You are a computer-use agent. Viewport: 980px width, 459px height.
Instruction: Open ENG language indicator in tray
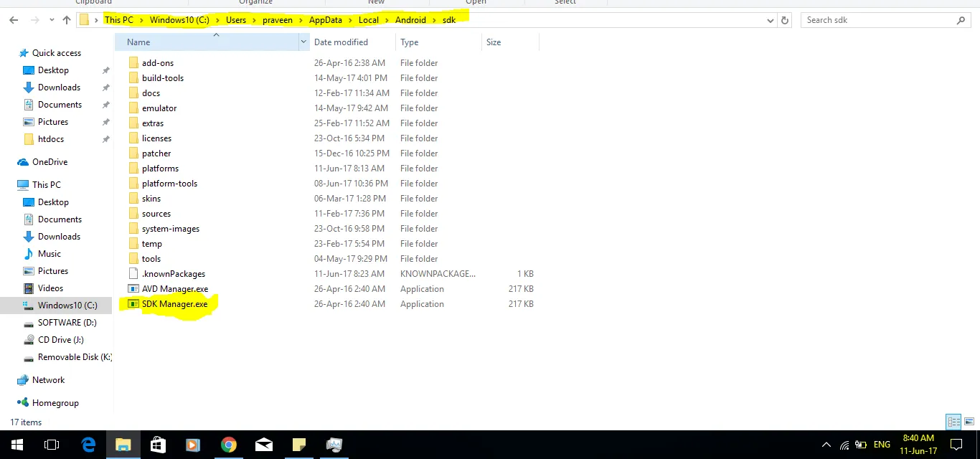click(882, 445)
